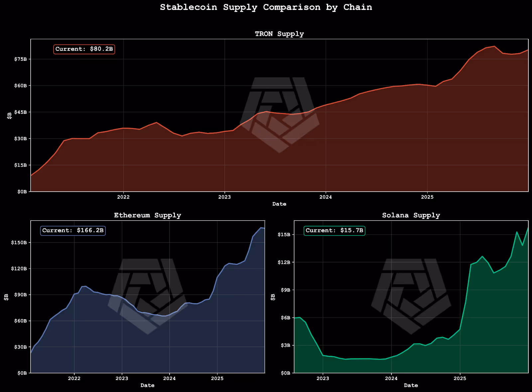
Task: Click the '$3B' y-axis tick label
Action: [286, 345]
